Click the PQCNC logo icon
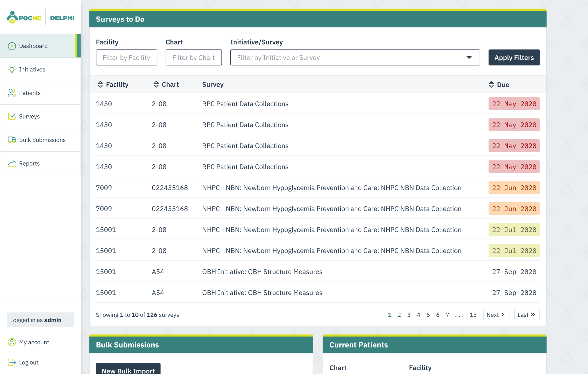 [x=12, y=17]
